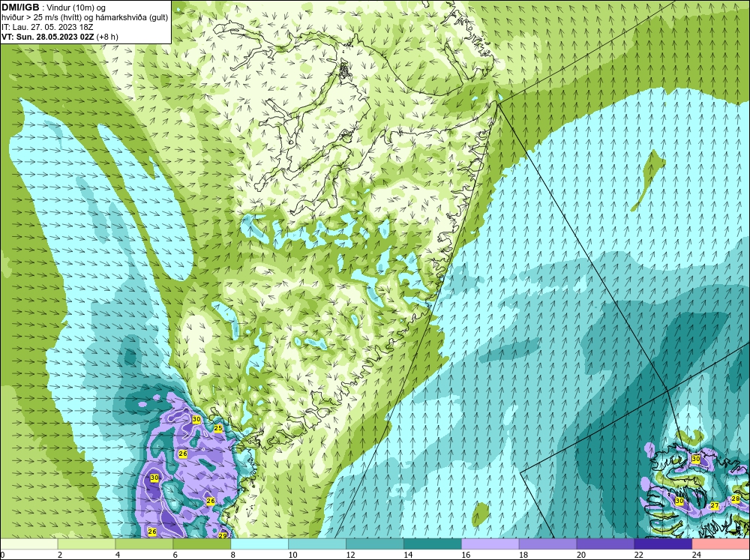Image resolution: width=750 pixels, height=560 pixels.
Task: Click the yellow gust label "29"
Action: (223, 535)
